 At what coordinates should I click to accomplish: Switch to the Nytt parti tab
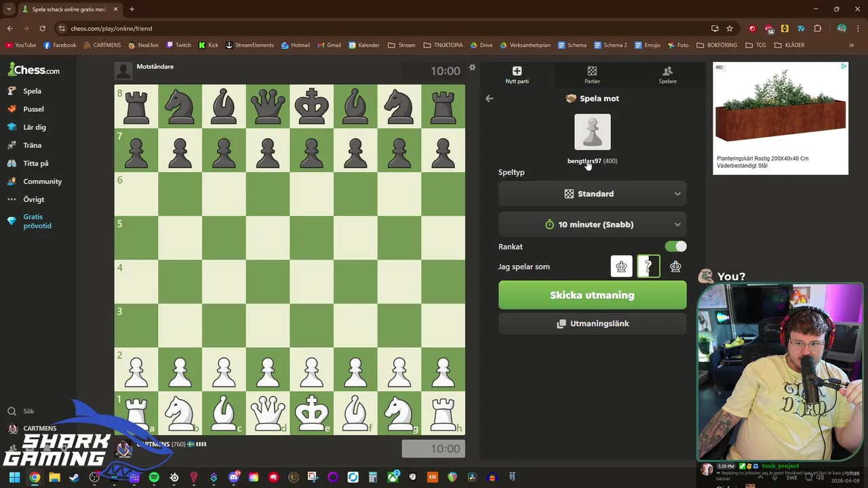click(517, 75)
